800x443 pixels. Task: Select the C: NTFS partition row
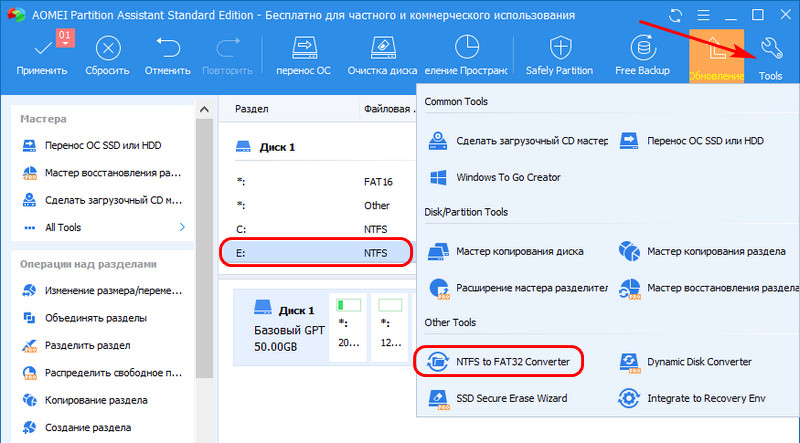click(x=318, y=229)
